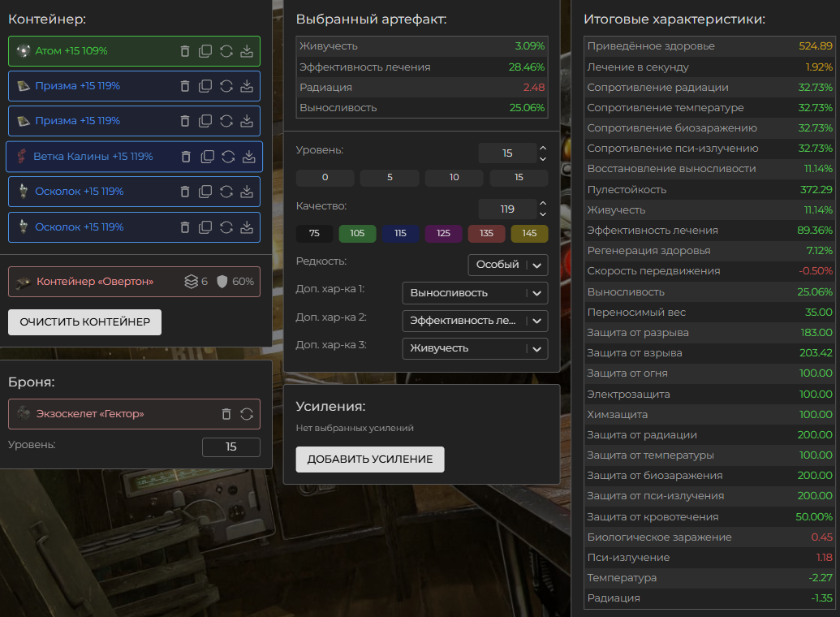The width and height of the screenshot is (840, 617).
Task: Select the purple 125 quality swatch
Action: pyautogui.click(x=444, y=233)
